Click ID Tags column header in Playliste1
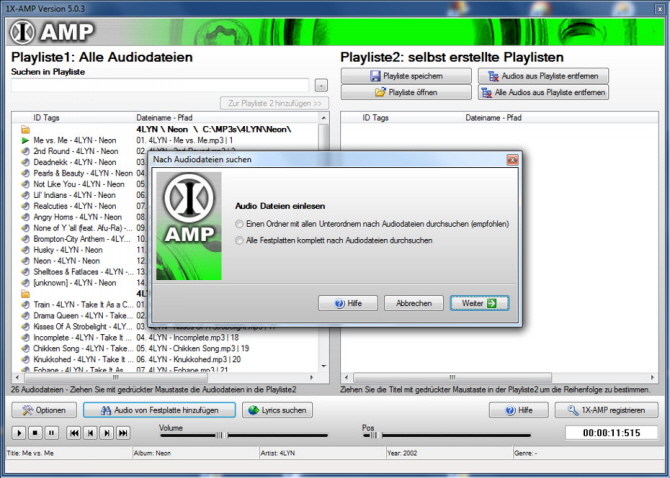The width and height of the screenshot is (670, 478). coord(46,118)
